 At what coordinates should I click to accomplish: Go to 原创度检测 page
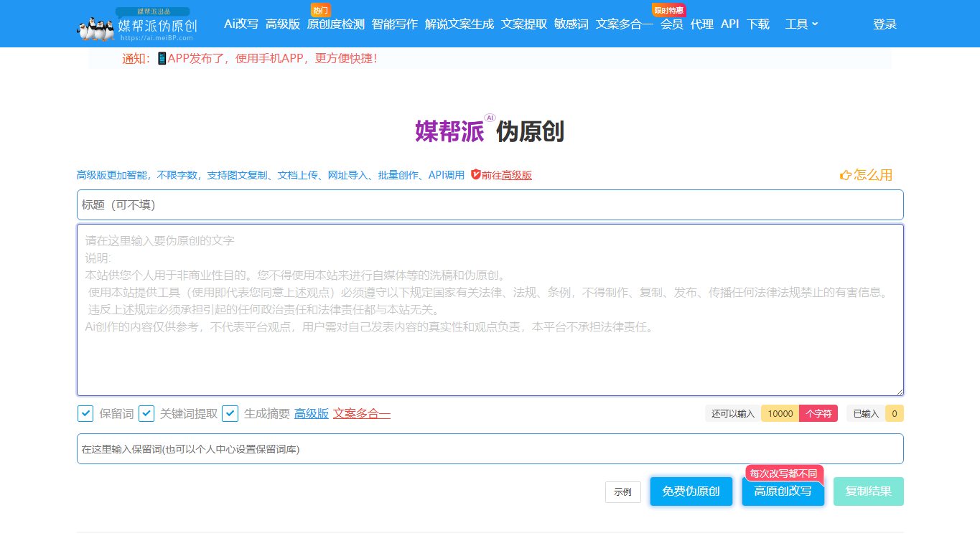(x=336, y=24)
